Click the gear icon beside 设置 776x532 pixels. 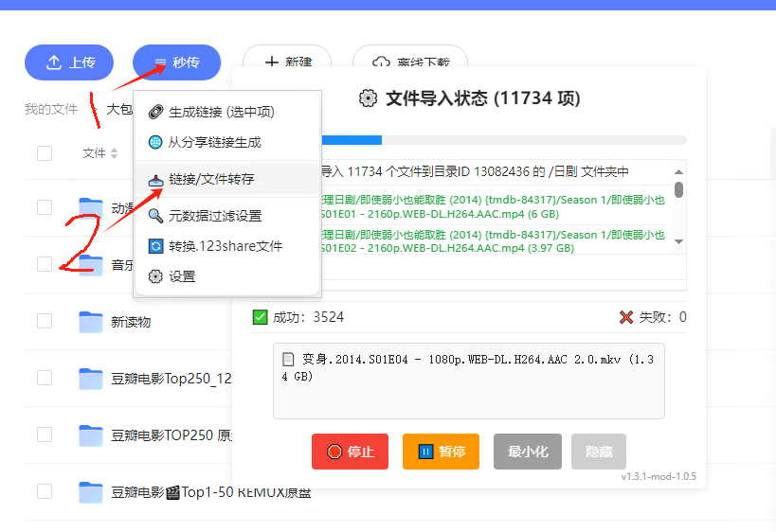click(x=156, y=276)
